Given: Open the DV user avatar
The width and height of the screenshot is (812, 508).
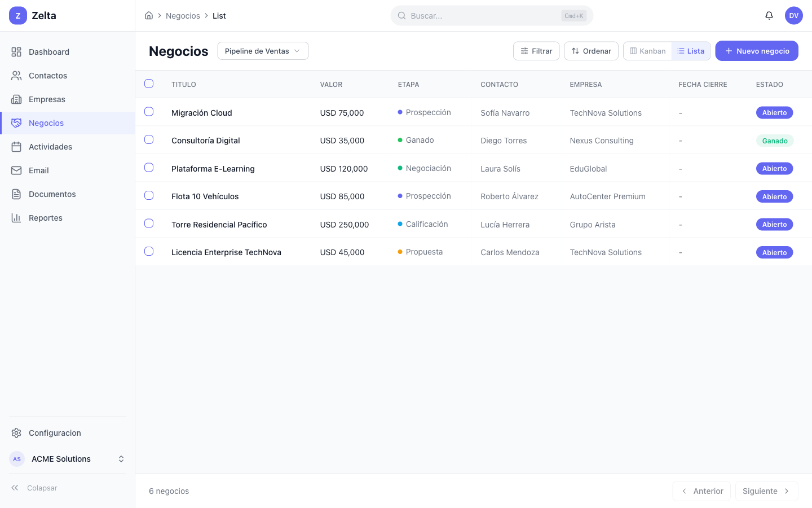Looking at the screenshot, I should [793, 16].
